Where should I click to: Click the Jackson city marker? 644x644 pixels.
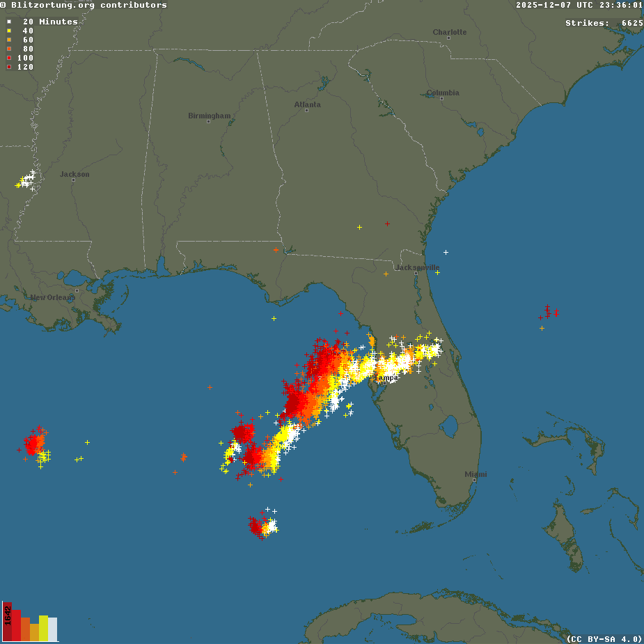click(x=73, y=179)
